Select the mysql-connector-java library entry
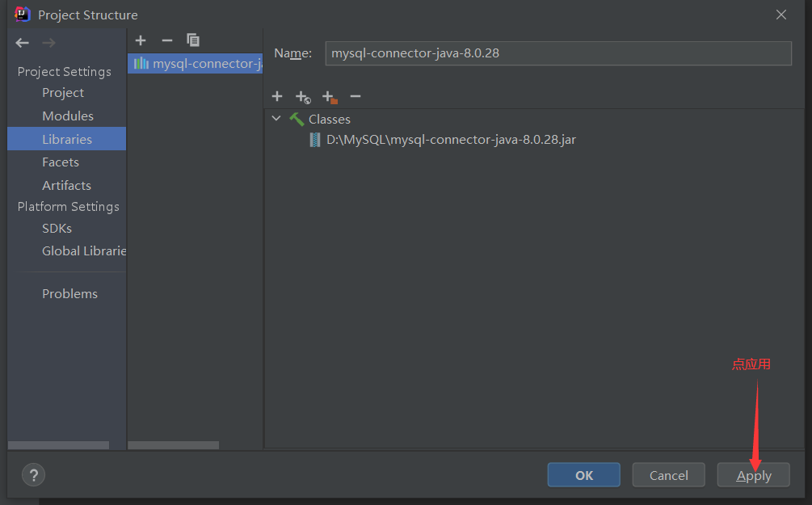812x505 pixels. (x=196, y=63)
